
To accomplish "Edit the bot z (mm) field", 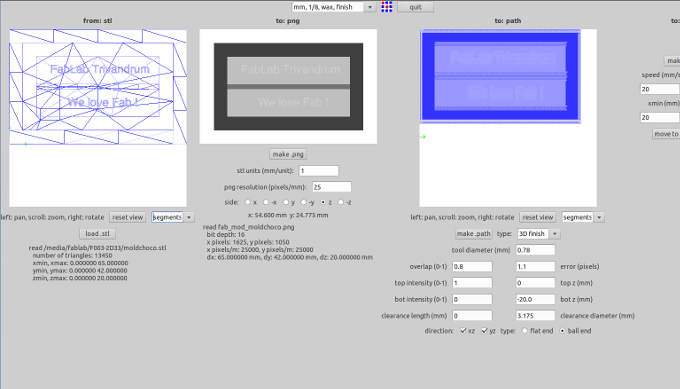I will click(x=536, y=300).
